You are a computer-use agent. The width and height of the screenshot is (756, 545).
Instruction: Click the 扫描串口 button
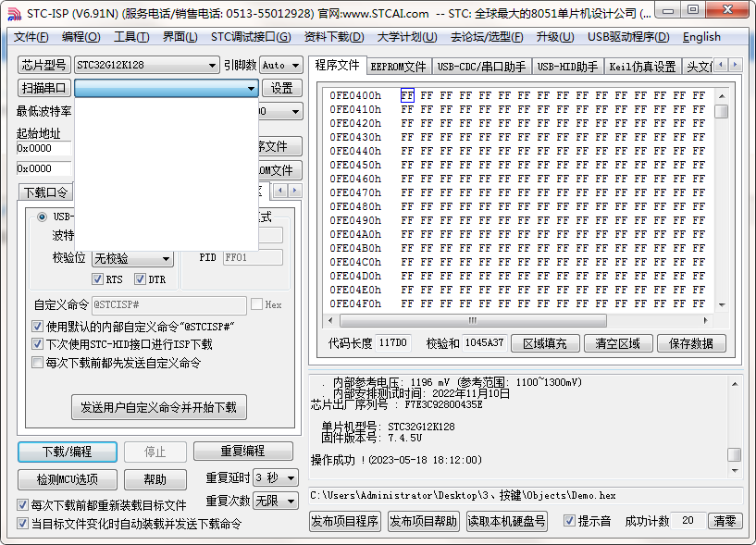43,88
